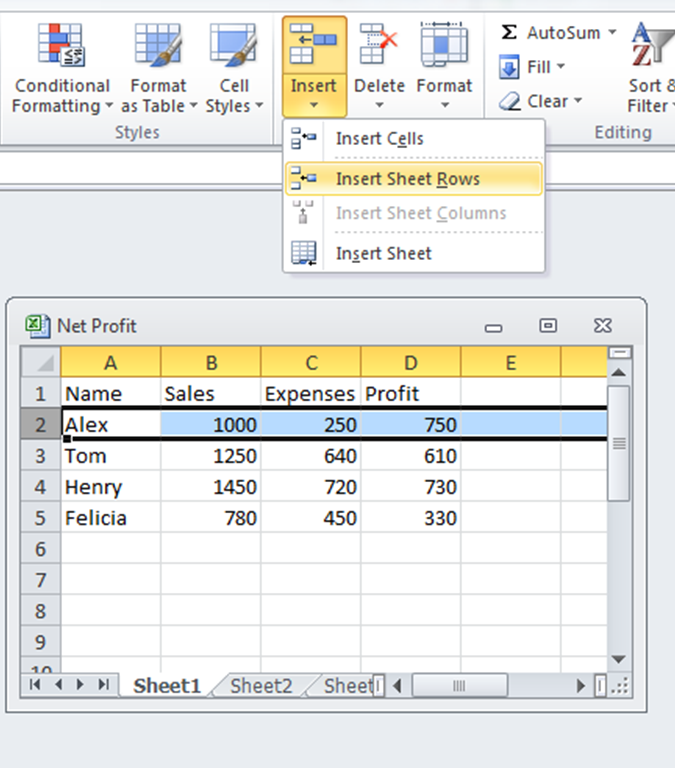Click the Select All corner of the worksheet

coord(41,362)
